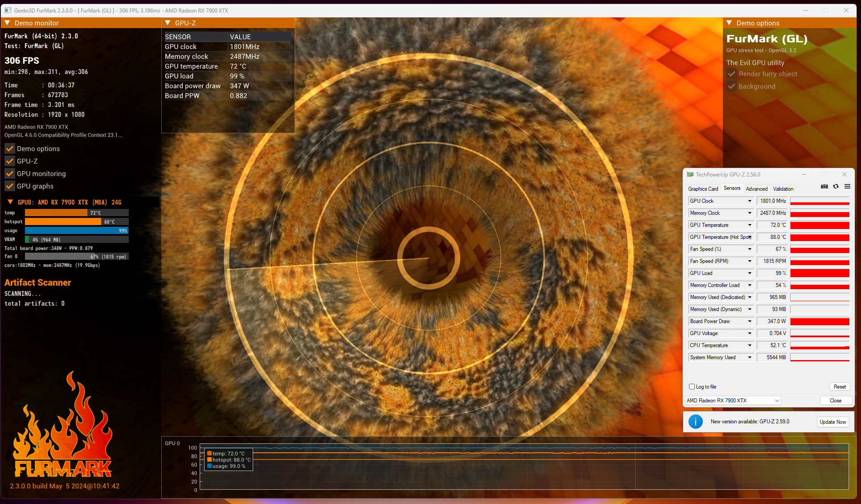Open the Memory Controller Load dropdown
861x504 pixels.
750,285
